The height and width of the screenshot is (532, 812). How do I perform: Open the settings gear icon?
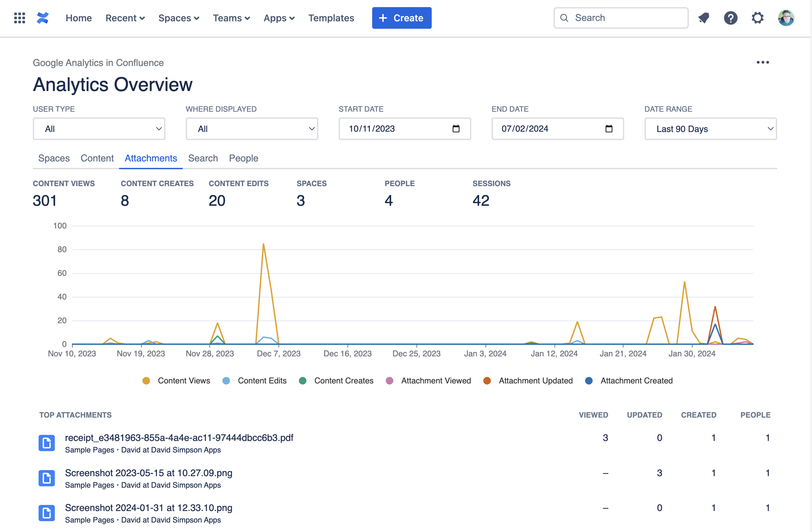(x=758, y=18)
